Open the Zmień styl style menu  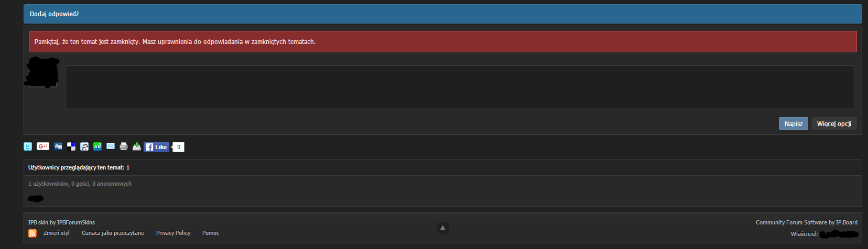[x=57, y=233]
